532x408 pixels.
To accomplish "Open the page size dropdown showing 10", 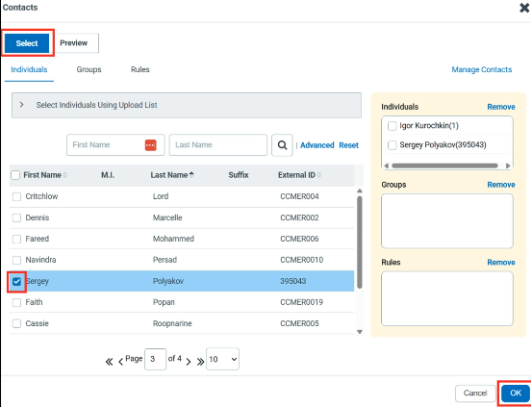I will tap(222, 359).
